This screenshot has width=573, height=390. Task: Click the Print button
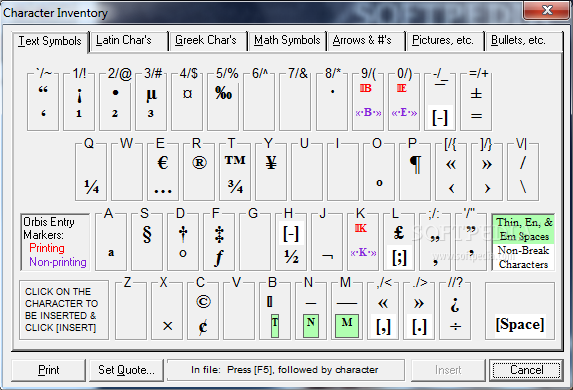(49, 370)
